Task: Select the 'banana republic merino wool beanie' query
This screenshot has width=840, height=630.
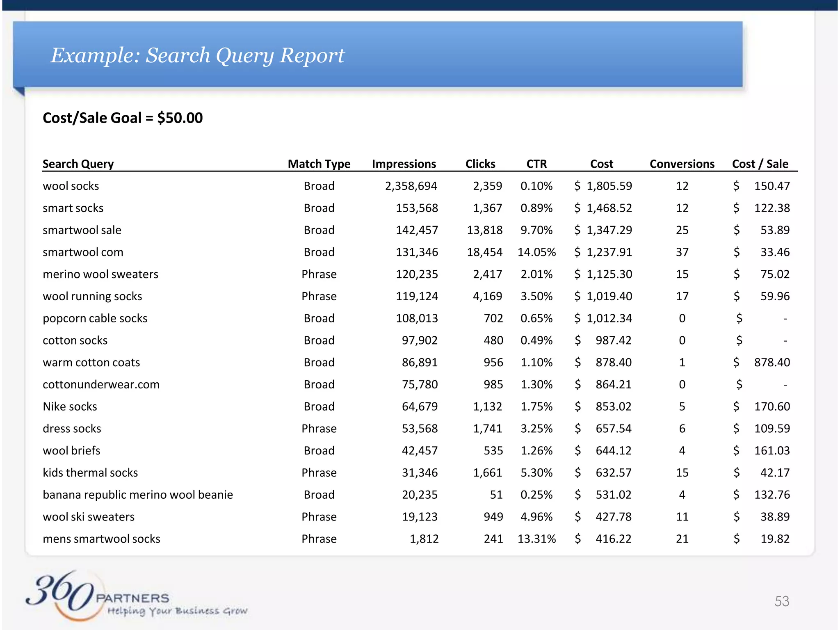Action: coord(138,495)
